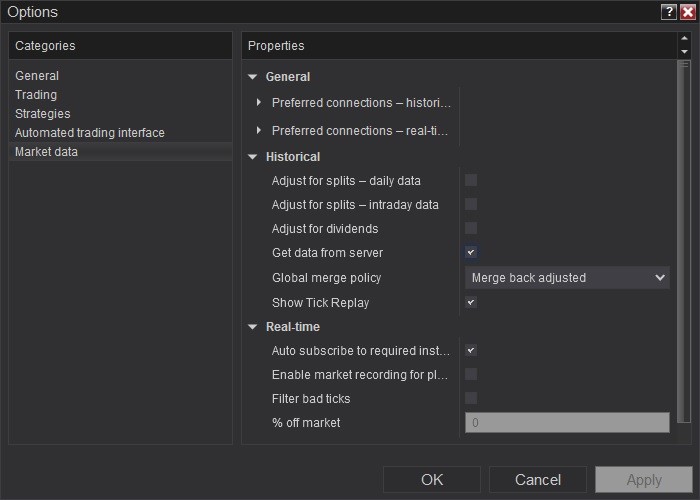Disable the Show Tick Replay checkbox
700x500 pixels.
(x=471, y=303)
